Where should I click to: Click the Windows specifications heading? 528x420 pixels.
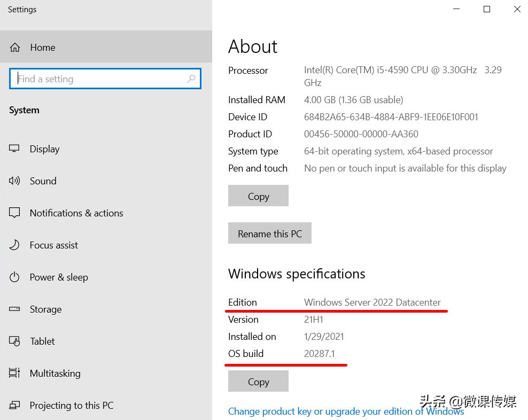coord(297,274)
